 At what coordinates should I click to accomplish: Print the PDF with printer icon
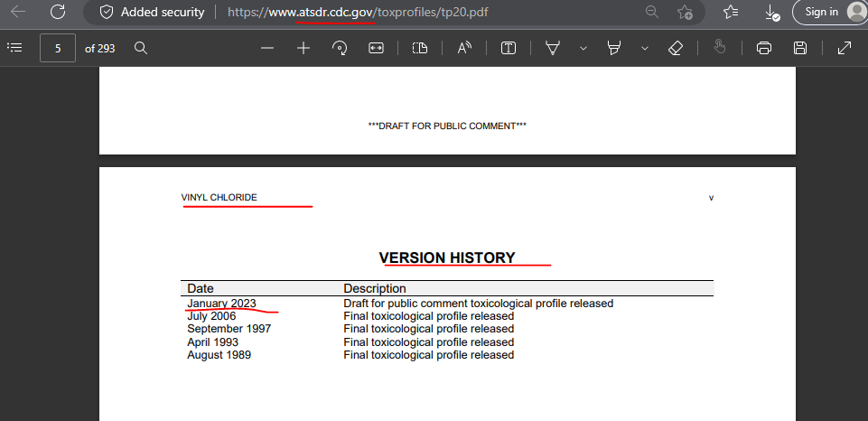coord(764,48)
